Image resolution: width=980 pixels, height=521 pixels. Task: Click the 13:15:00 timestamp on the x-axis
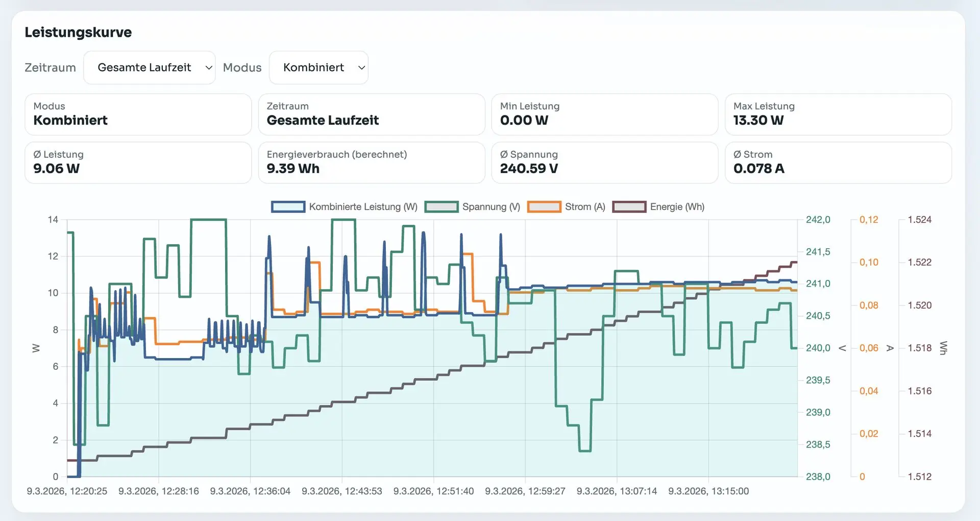pyautogui.click(x=708, y=491)
